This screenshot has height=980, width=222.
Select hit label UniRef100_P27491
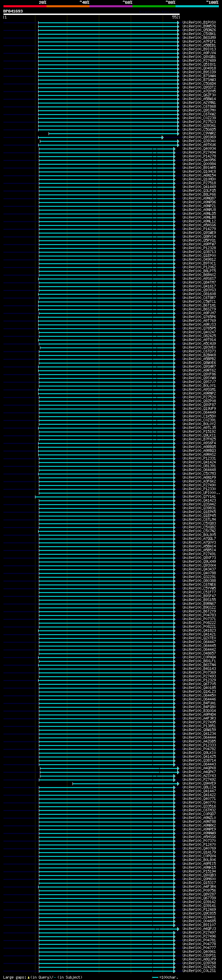pyautogui.click(x=199, y=554)
